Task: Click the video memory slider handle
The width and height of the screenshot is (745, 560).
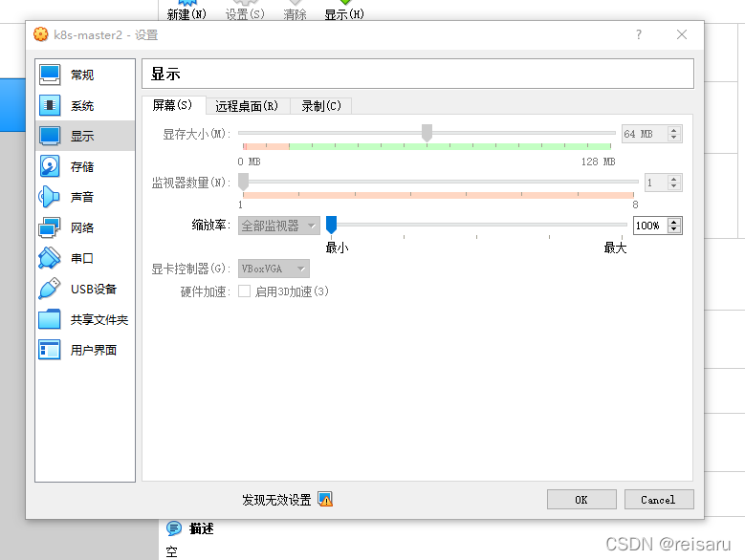Action: 427,133
